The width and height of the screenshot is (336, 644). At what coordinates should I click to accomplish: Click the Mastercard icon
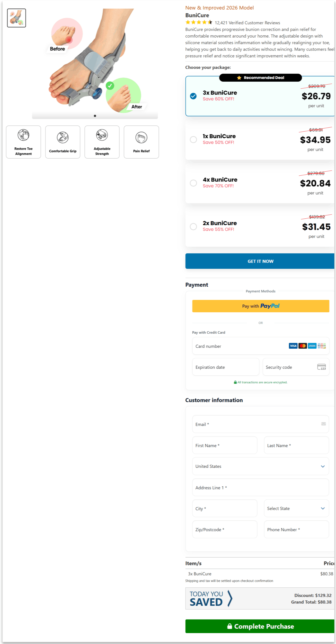(x=303, y=346)
